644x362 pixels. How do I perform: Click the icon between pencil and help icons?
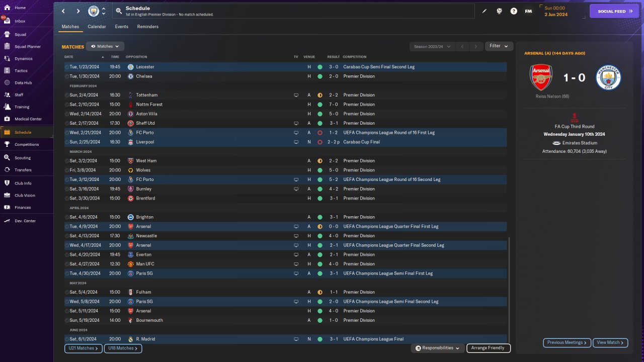point(499,11)
